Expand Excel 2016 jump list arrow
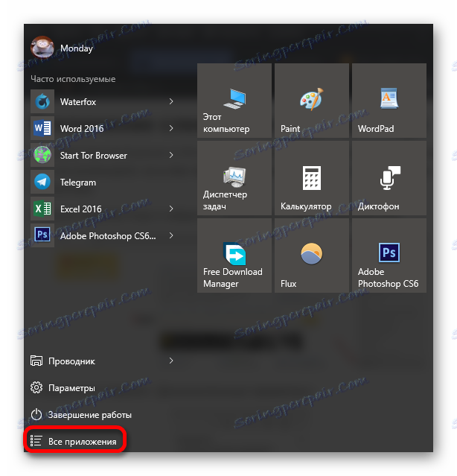Screen dimensions: 457x476 [171, 209]
